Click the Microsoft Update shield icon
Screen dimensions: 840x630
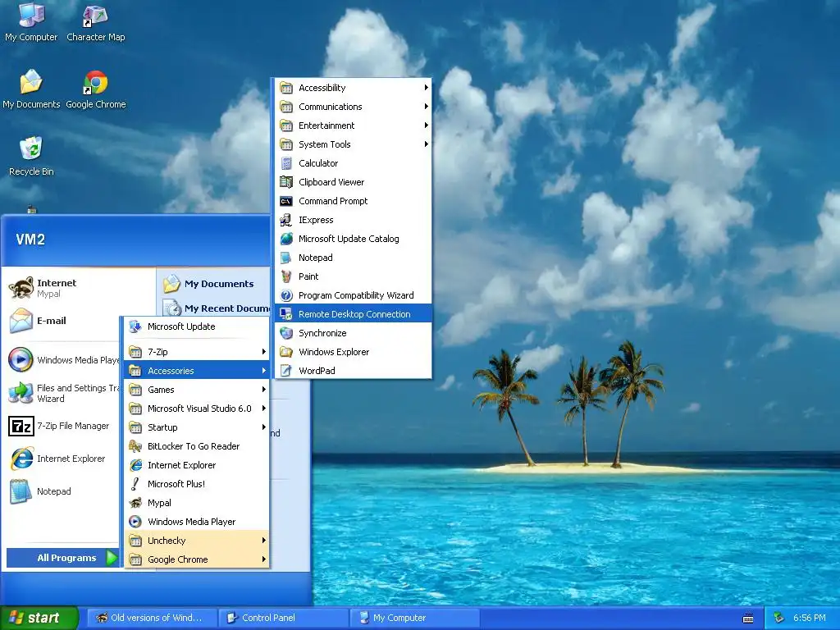coord(135,326)
